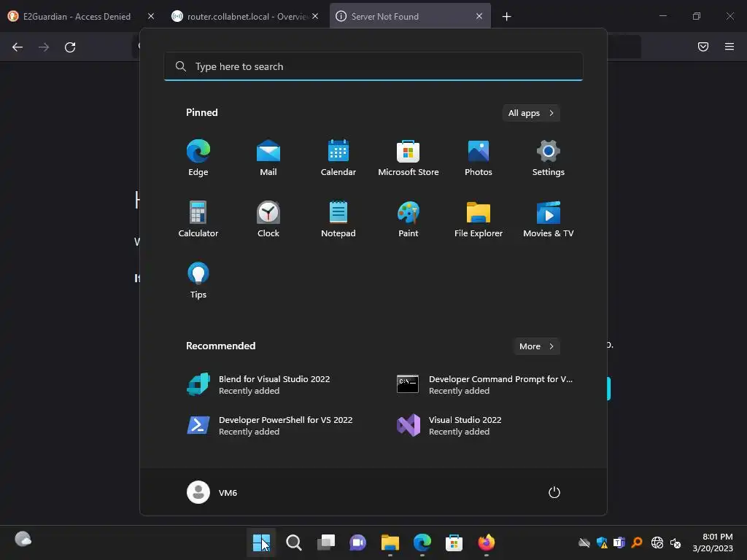Open the Edge pinned app
This screenshot has height=560, width=747.
[198, 158]
